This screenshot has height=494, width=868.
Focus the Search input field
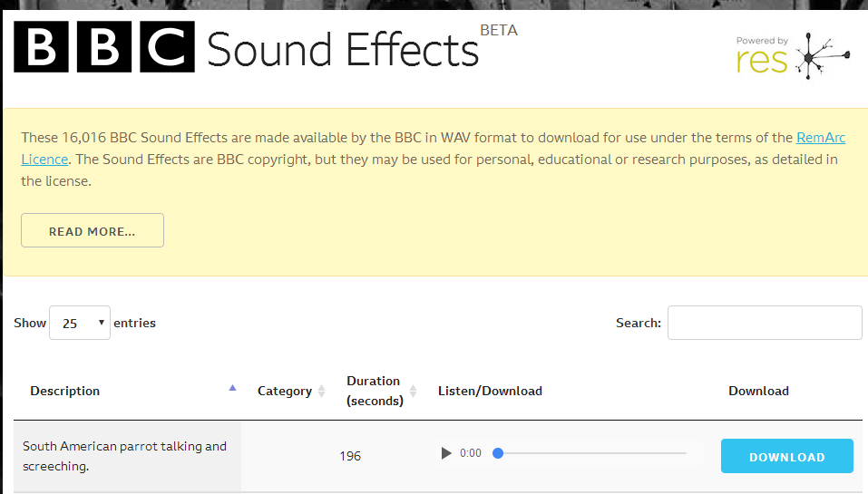click(765, 323)
